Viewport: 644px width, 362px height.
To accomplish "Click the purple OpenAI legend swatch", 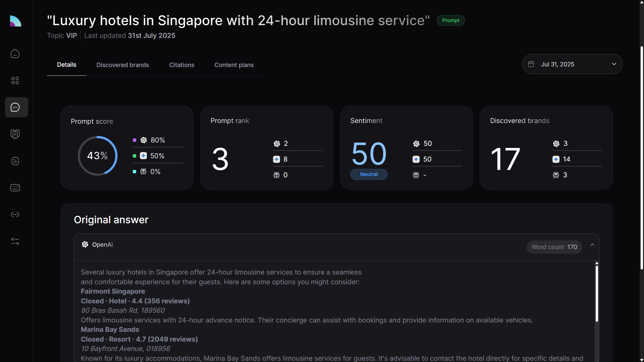I will pyautogui.click(x=135, y=140).
